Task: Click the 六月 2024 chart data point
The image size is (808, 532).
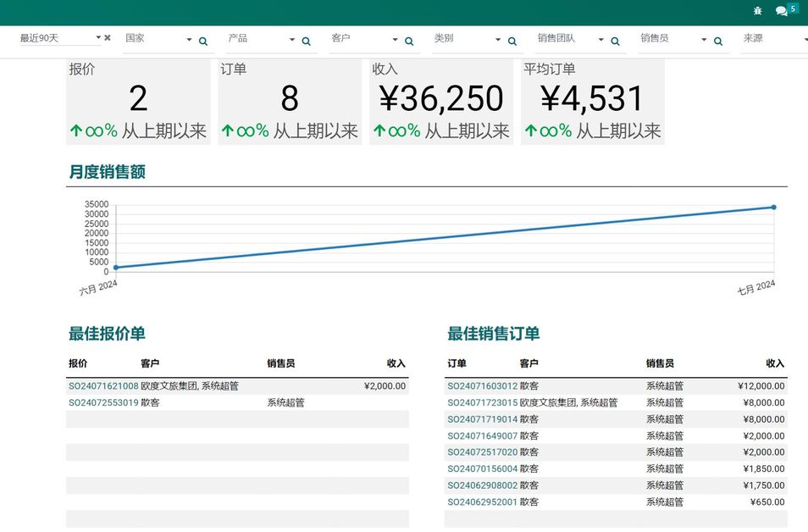Action: point(116,268)
